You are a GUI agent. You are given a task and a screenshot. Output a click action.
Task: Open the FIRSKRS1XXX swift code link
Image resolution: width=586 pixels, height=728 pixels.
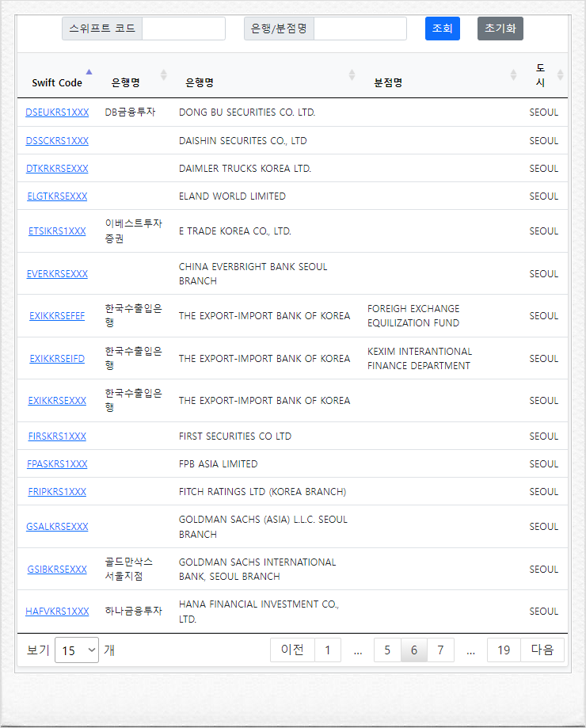point(57,436)
